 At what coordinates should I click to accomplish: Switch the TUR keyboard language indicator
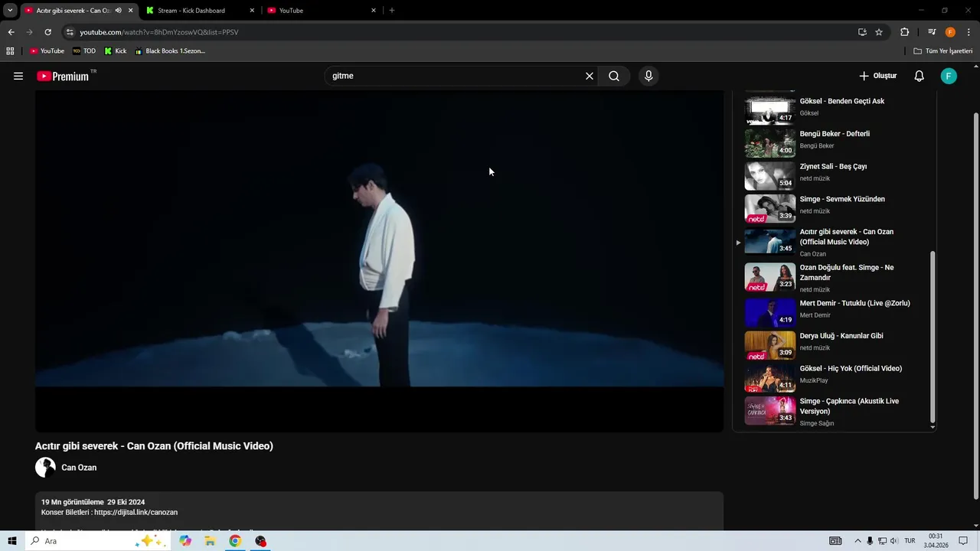pos(910,541)
